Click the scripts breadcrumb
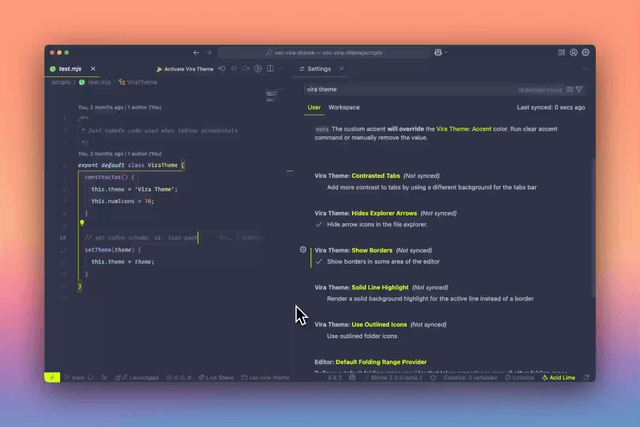Viewport: 640px width, 427px height. point(61,82)
